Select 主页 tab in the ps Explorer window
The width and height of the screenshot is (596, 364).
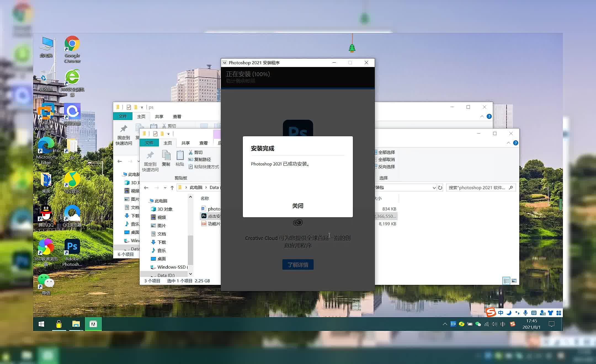[141, 116]
